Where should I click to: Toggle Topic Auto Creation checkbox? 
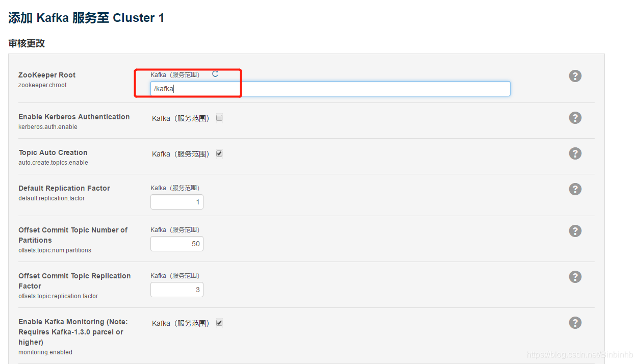(219, 153)
